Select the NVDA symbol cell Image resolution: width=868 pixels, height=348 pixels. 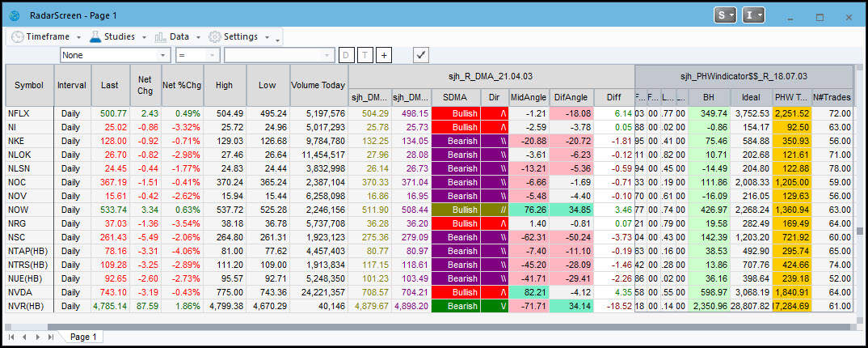click(x=29, y=292)
